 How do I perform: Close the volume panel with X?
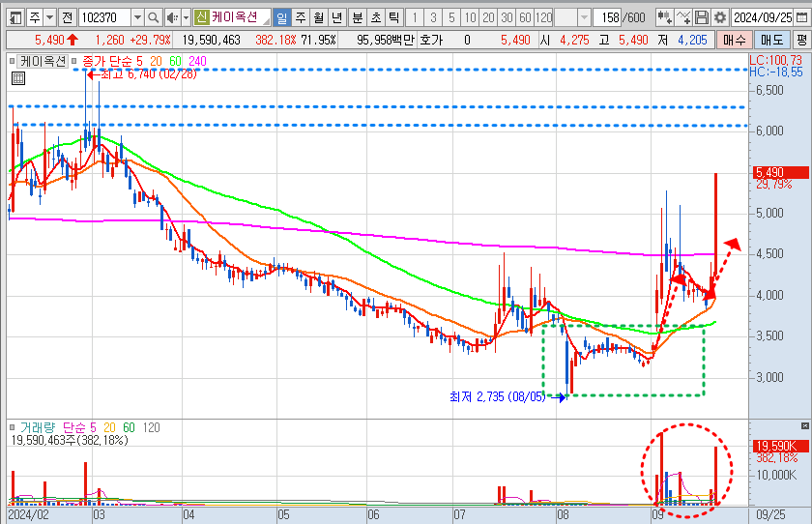[x=804, y=425]
